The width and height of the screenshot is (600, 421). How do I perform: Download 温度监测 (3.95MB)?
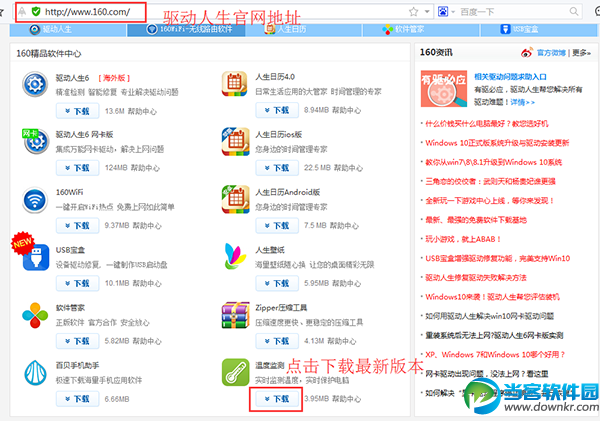(277, 399)
